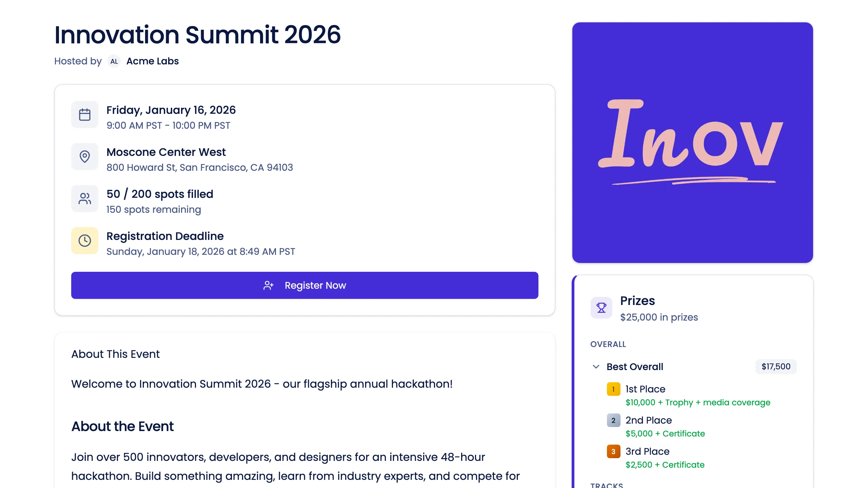Image resolution: width=868 pixels, height=488 pixels.
Task: Click the 1st Place gold badge icon
Action: coord(613,390)
